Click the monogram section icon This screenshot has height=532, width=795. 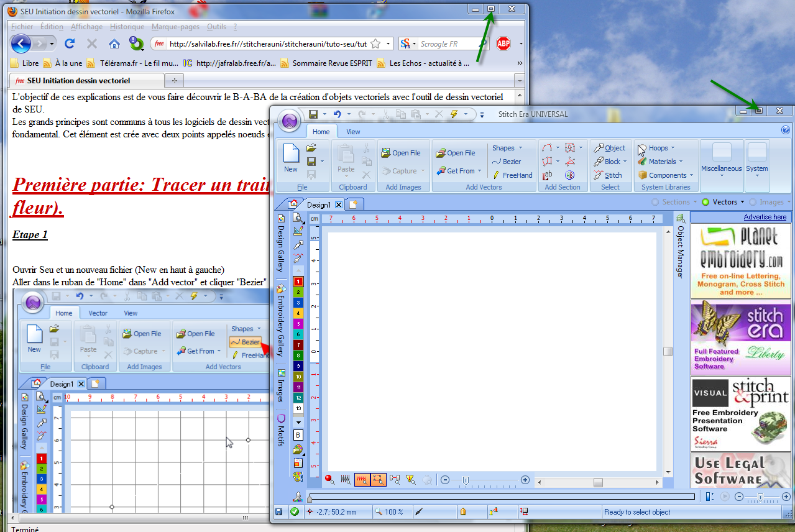(x=570, y=175)
